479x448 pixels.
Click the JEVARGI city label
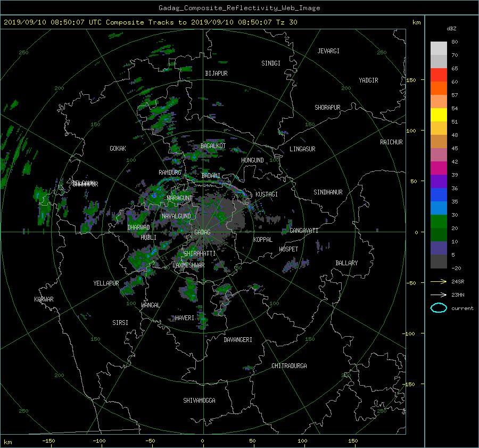click(x=328, y=51)
